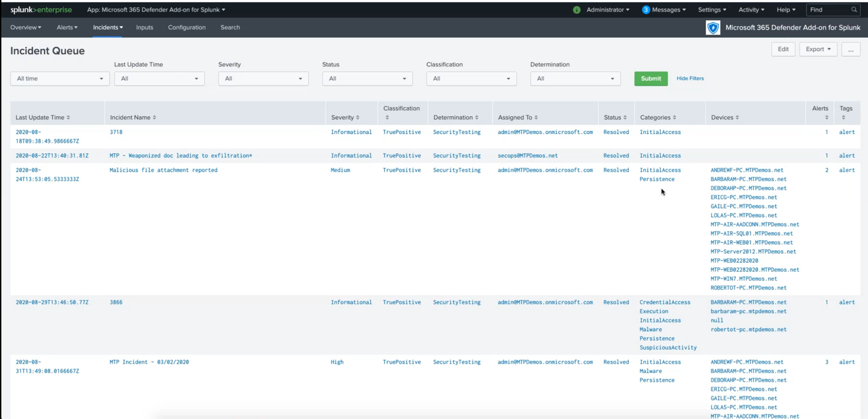Click MTP-AIR-SQL01.MTPDemos.net device
The height and width of the screenshot is (419, 868).
tap(752, 234)
